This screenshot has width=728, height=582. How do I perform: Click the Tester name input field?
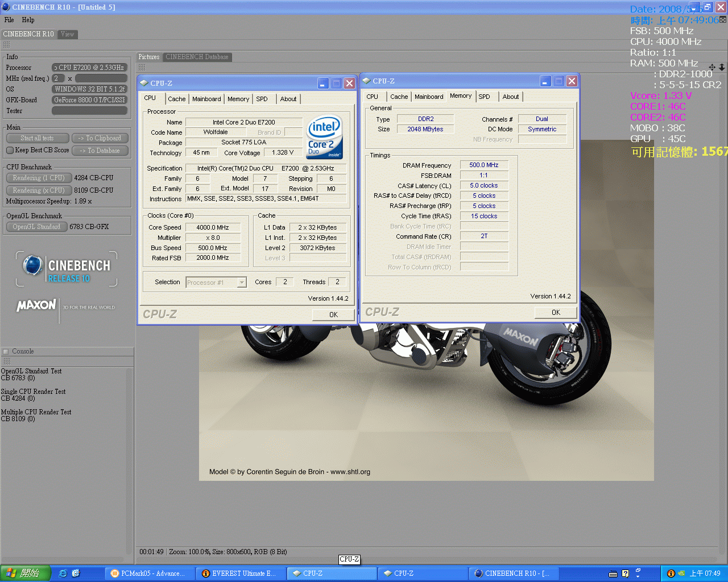tap(89, 111)
